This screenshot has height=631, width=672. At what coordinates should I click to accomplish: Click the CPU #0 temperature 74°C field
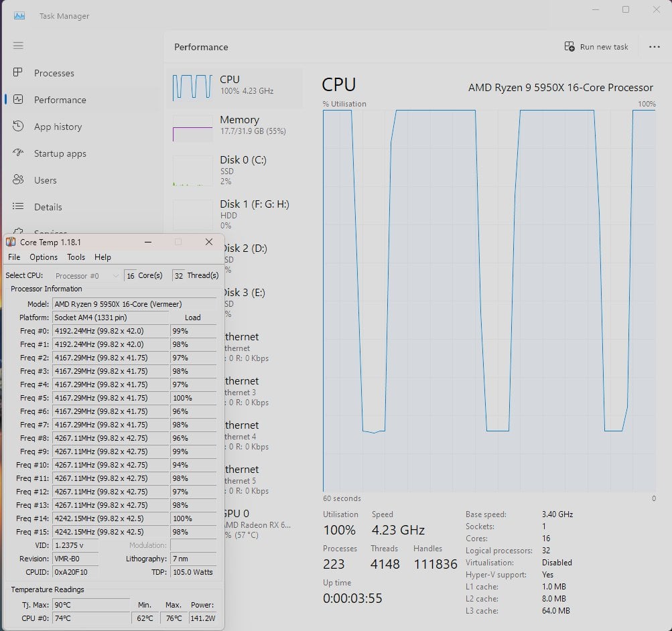click(91, 618)
